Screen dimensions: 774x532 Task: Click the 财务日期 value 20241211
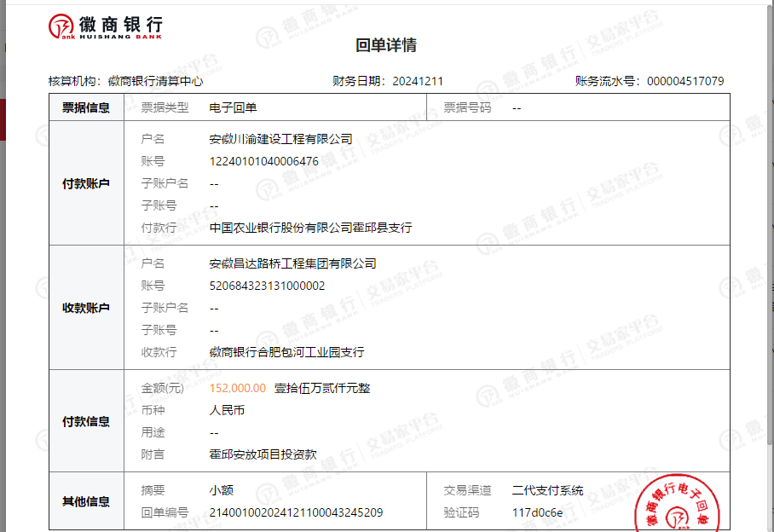tap(418, 82)
